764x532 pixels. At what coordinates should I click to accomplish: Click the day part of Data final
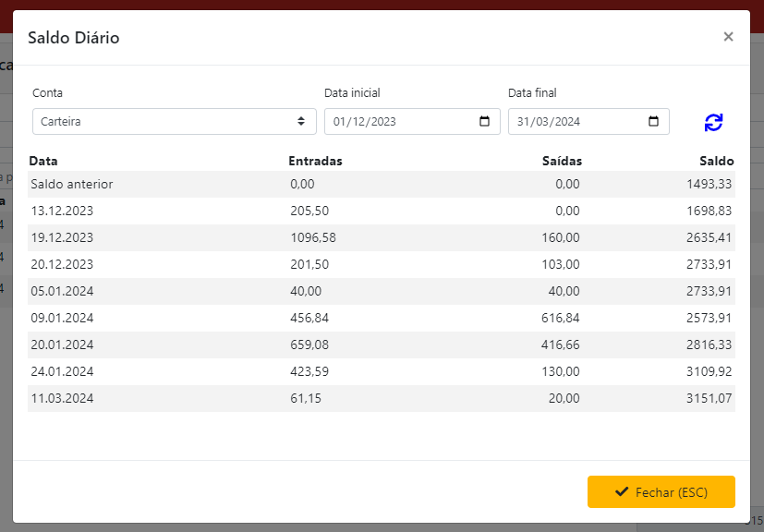tap(523, 122)
